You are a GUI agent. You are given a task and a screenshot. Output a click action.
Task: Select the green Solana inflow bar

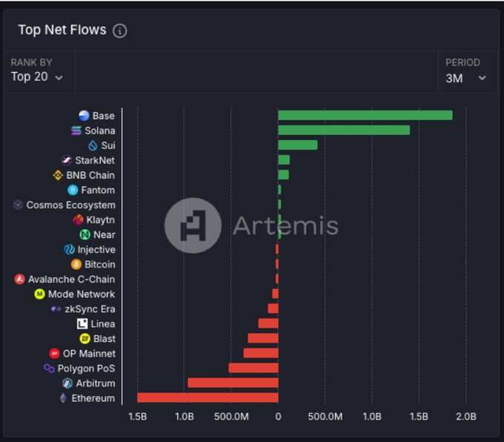(344, 130)
